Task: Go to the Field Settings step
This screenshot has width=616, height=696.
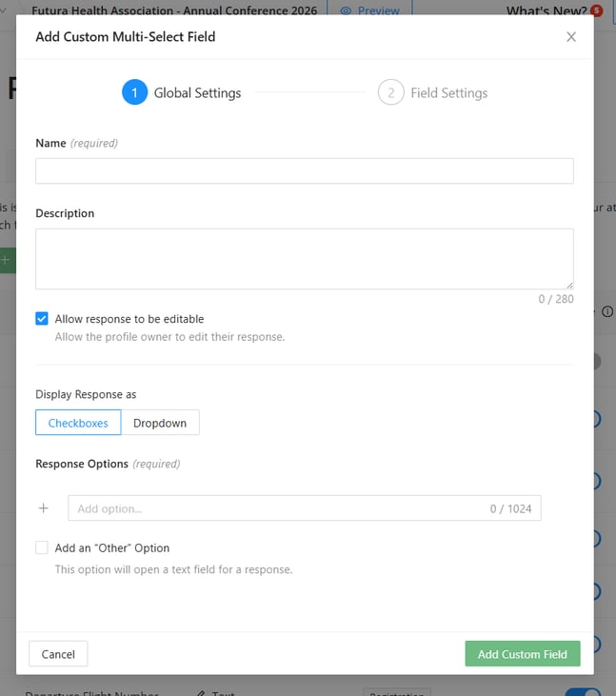Action: [448, 92]
